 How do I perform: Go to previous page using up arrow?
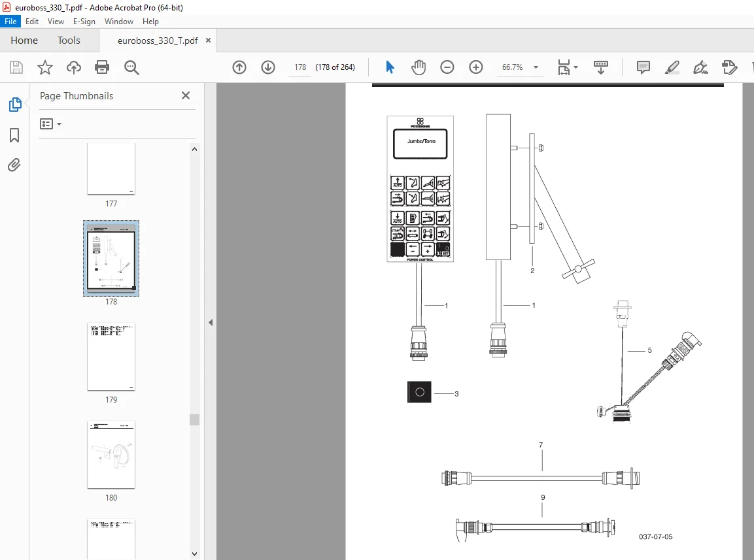click(239, 67)
